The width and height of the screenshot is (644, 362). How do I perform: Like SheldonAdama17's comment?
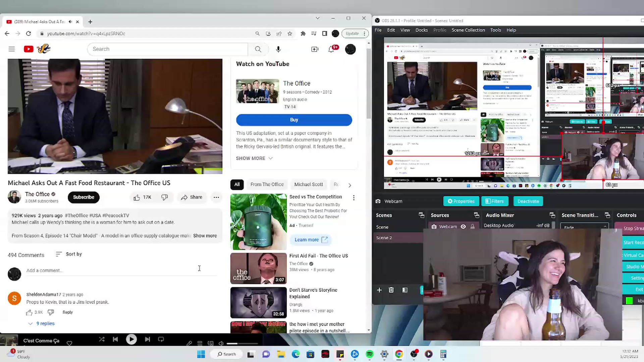29,312
